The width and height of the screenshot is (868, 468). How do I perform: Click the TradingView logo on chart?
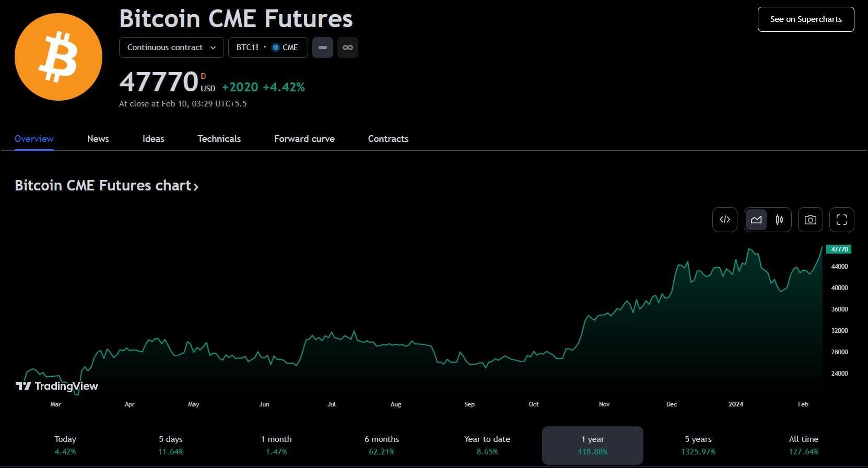coord(57,386)
